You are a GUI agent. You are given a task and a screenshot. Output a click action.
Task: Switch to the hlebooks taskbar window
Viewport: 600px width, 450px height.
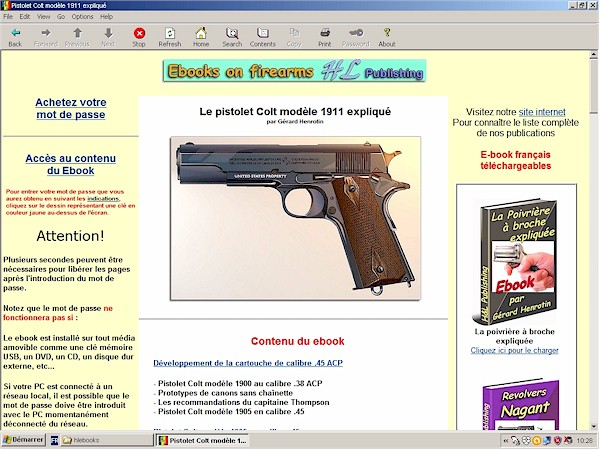tap(106, 440)
